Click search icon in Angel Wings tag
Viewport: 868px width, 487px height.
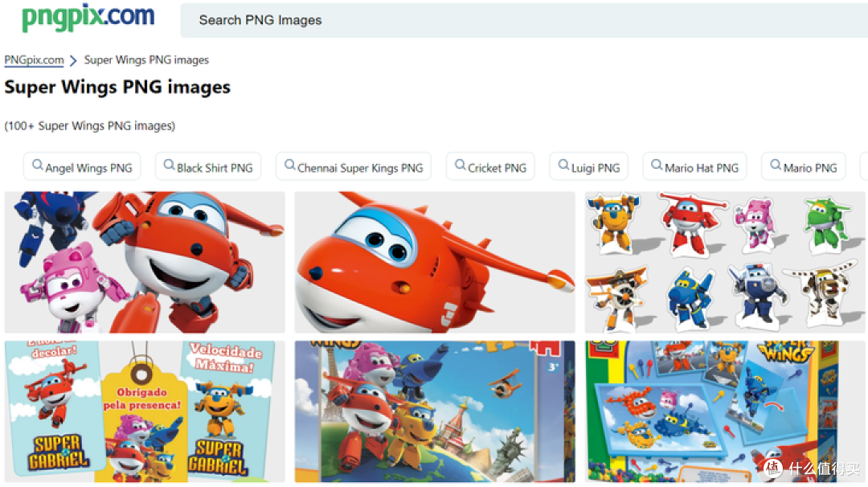click(38, 165)
